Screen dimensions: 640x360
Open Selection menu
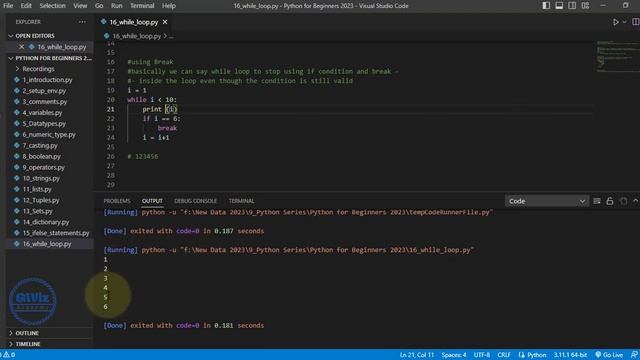(x=52, y=6)
